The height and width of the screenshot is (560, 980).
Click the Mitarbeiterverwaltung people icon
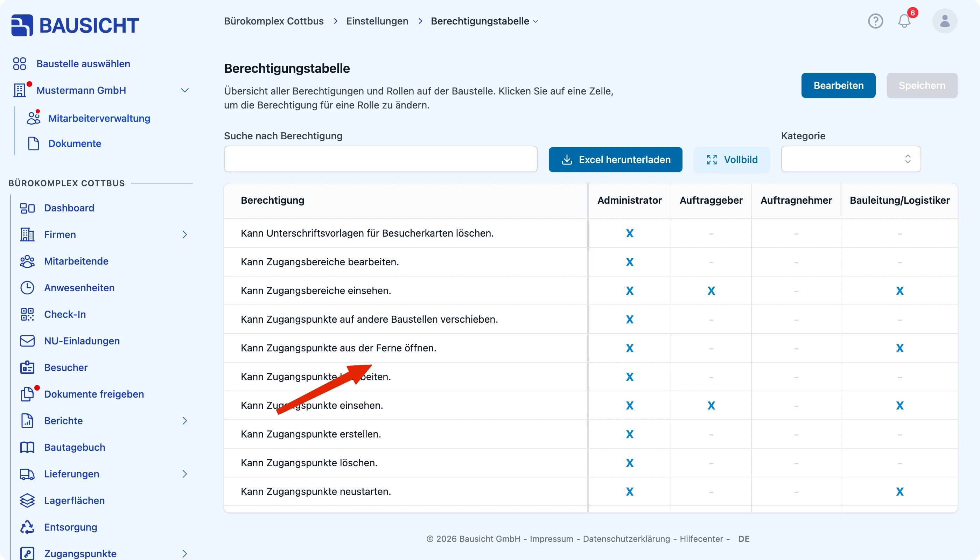coord(34,118)
